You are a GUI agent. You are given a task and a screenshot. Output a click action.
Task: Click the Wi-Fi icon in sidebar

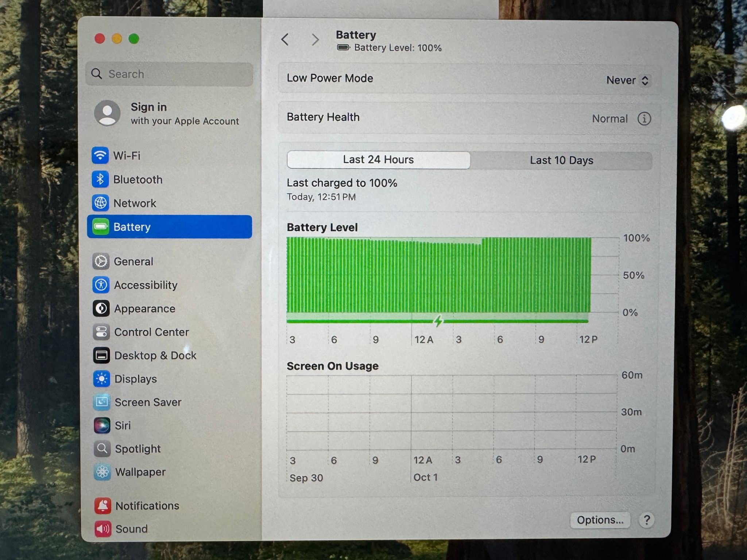[x=100, y=155]
